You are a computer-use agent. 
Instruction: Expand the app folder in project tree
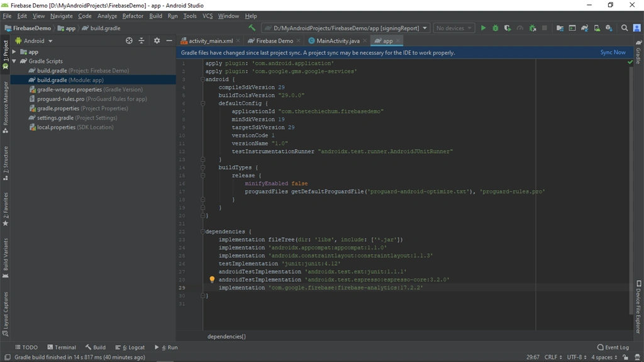coord(14,52)
